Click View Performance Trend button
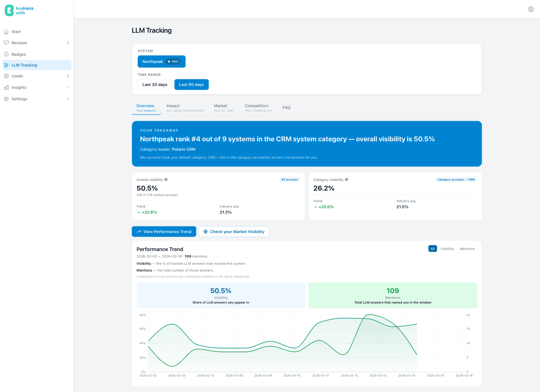Viewport: 540px width, 392px height. pos(164,232)
